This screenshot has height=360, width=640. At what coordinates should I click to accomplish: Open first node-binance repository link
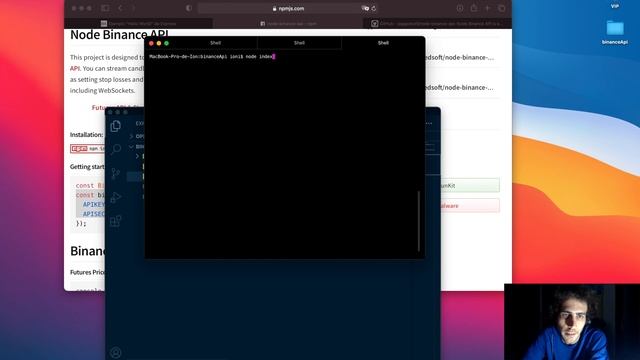(x=459, y=58)
